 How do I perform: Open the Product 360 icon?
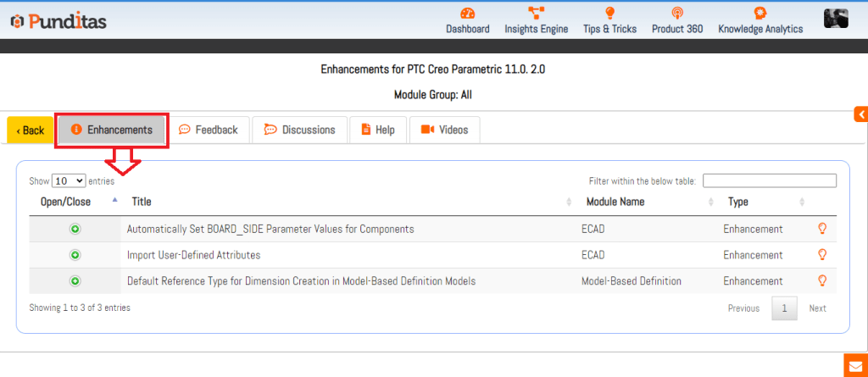pyautogui.click(x=676, y=14)
